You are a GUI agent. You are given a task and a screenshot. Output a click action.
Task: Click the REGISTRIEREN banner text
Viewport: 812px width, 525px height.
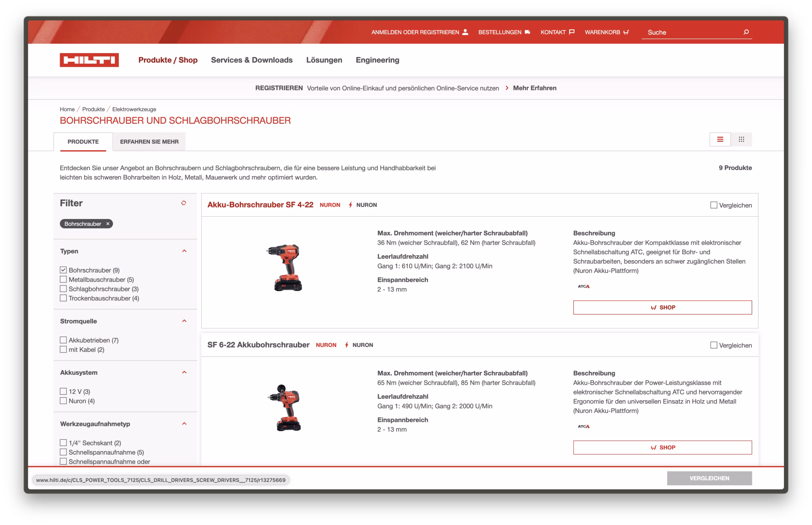click(279, 88)
